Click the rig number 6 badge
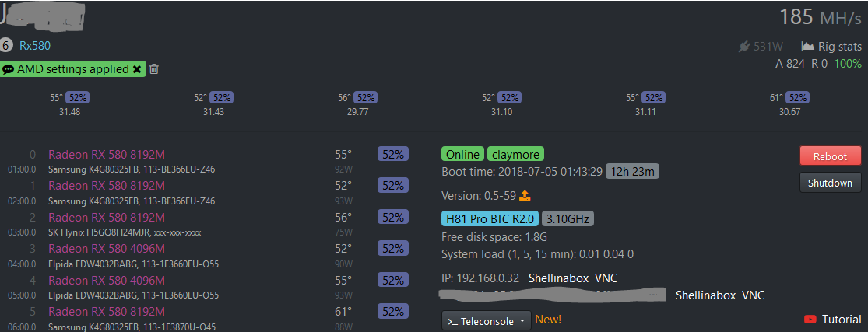The height and width of the screenshot is (332, 868). [6, 45]
